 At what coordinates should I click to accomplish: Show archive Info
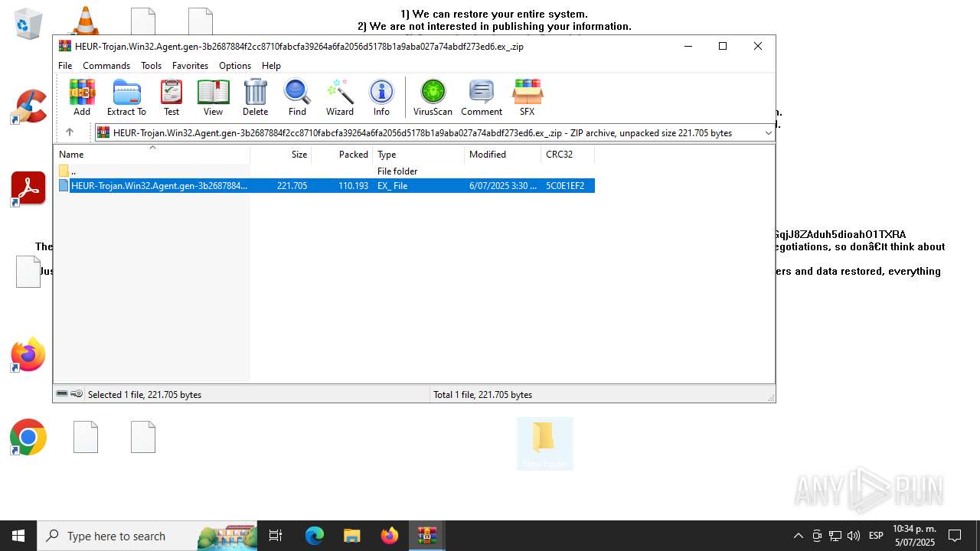[381, 97]
